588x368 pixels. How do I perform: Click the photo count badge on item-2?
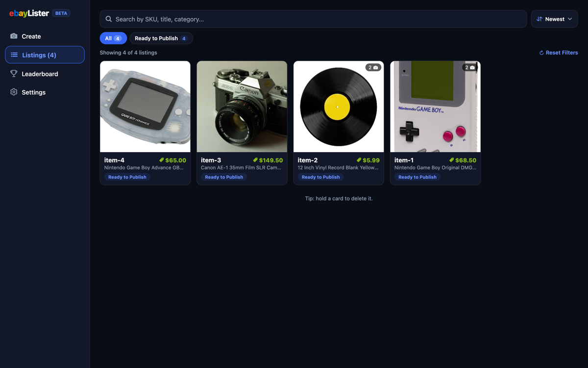pos(373,67)
